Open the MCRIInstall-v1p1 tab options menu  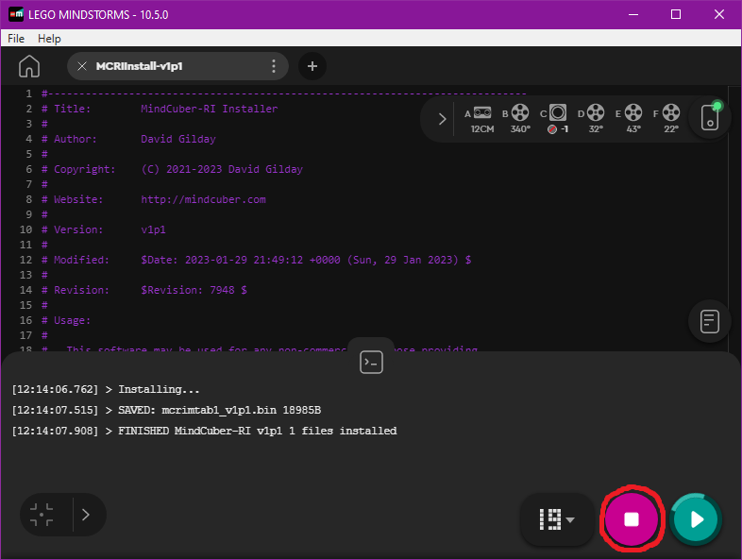(x=274, y=66)
